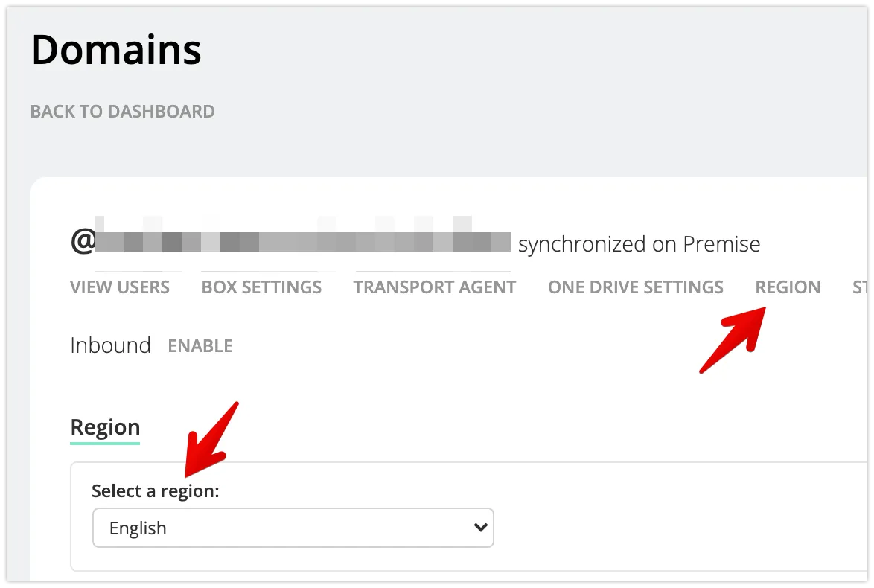Open One Drive Settings tab
Screen dimensions: 874x588
[635, 287]
